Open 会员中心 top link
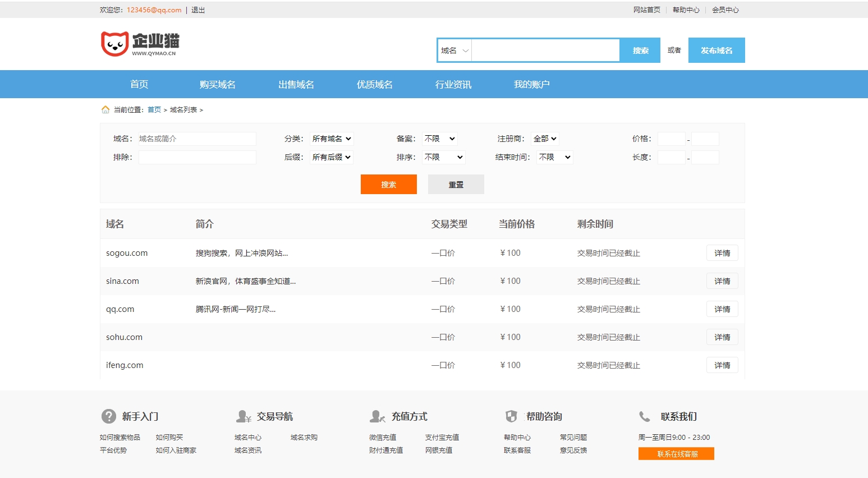This screenshot has height=478, width=868. point(725,10)
